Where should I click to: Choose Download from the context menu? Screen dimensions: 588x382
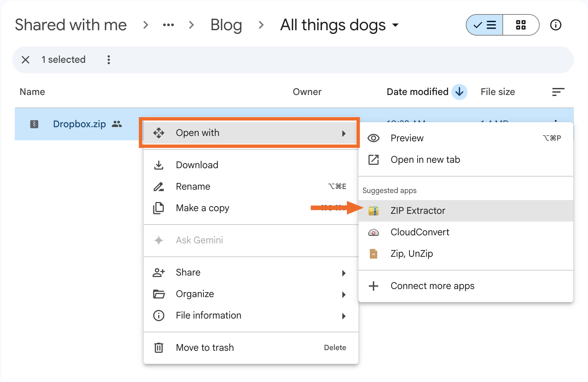point(251,165)
